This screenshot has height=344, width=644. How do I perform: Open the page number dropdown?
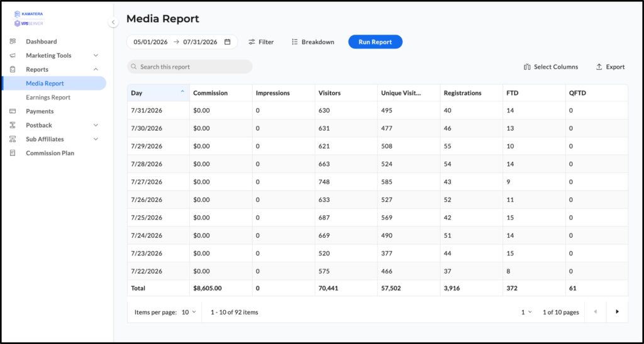tap(526, 312)
